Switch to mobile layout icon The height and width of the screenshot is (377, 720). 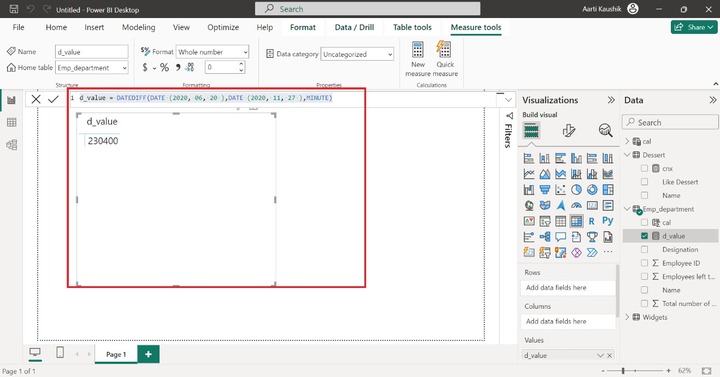point(60,353)
